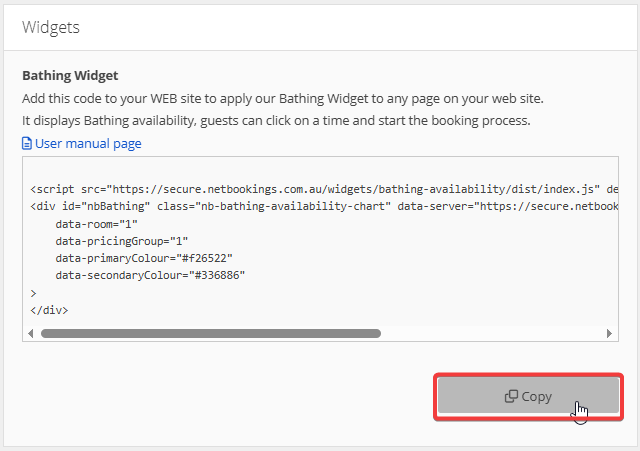Click the 'It displays Bathing availability' sentence

[276, 121]
